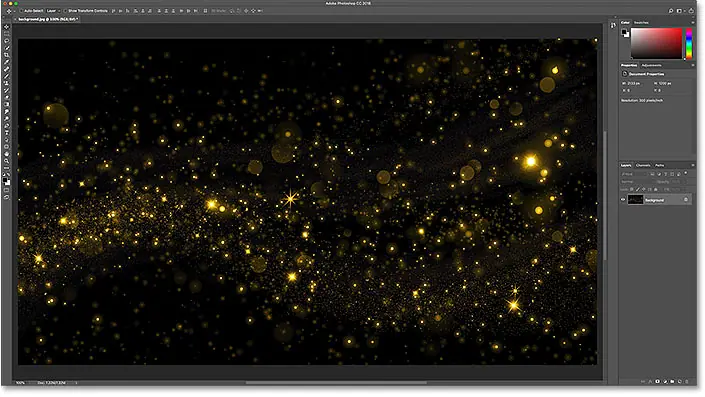Click the toolbar foreground color swatch
The height and width of the screenshot is (397, 705).
5,180
